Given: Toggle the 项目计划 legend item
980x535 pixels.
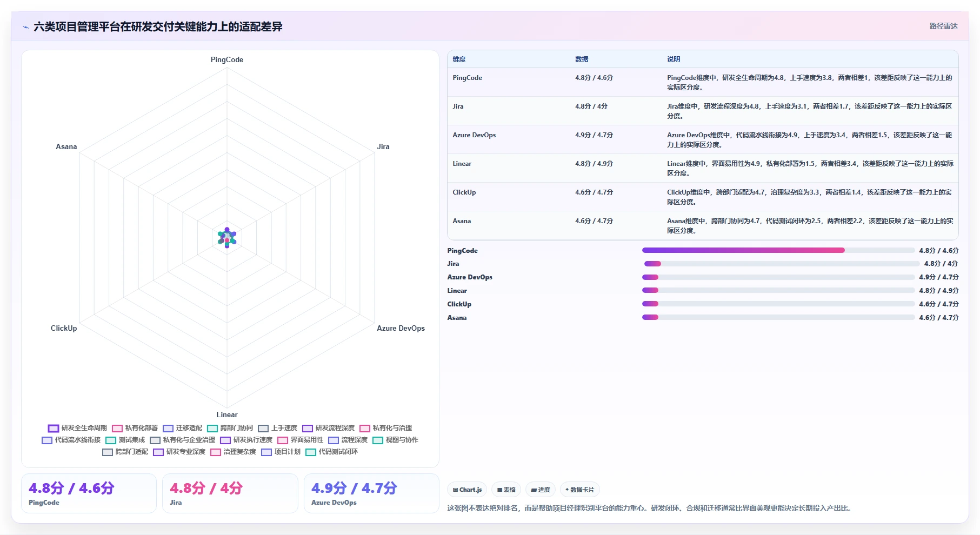Looking at the screenshot, I should (281, 452).
